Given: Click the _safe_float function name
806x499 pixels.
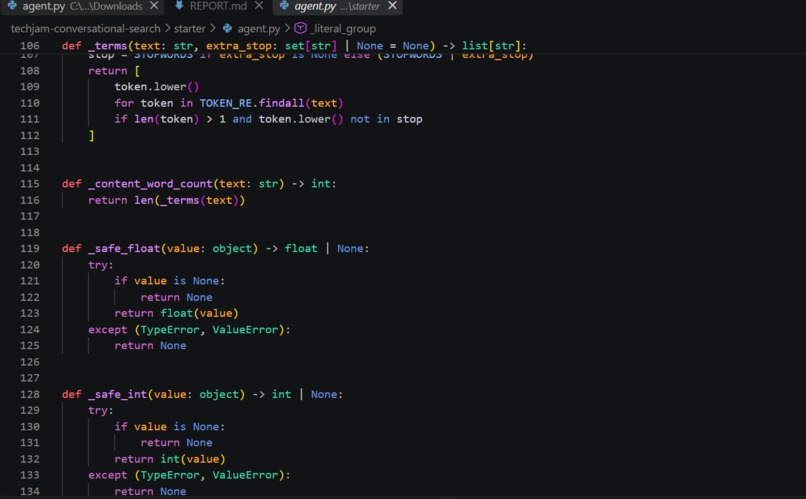Looking at the screenshot, I should tap(124, 249).
